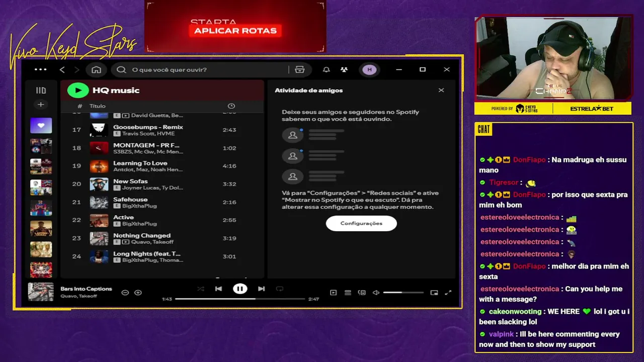Sort by duration clock column icon
Viewport: 644px width, 362px height.
[231, 106]
